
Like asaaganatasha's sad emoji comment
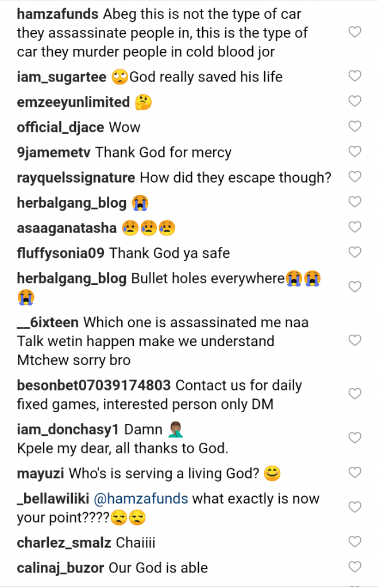355,227
